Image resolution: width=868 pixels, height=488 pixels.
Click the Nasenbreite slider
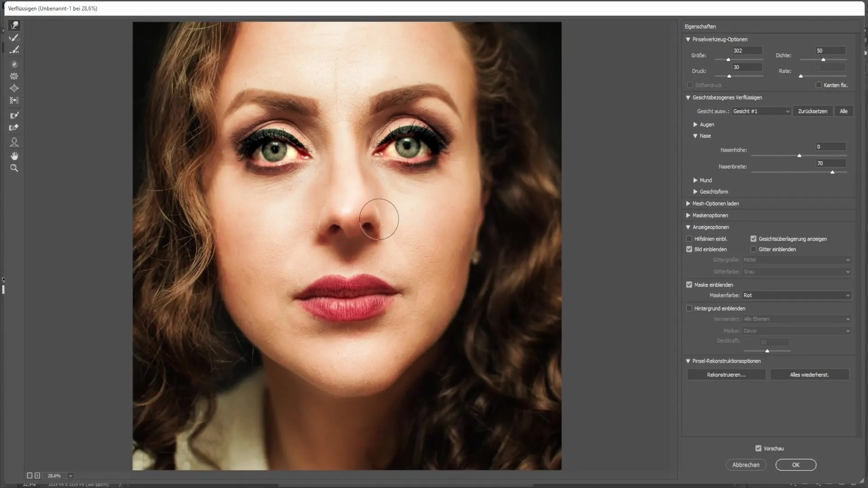point(799,172)
